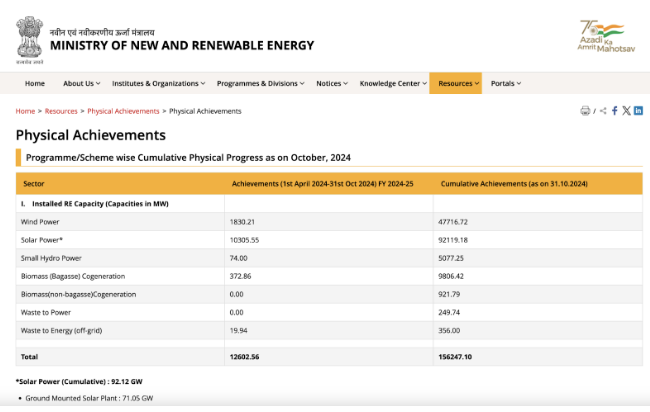Click the Physical Achievements page heading
This screenshot has height=412, width=650.
coord(91,135)
